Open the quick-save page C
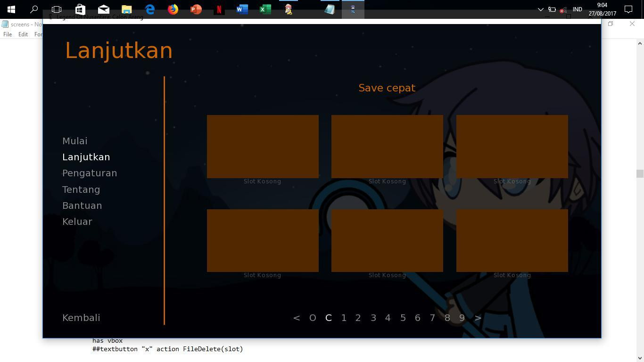 (x=329, y=318)
